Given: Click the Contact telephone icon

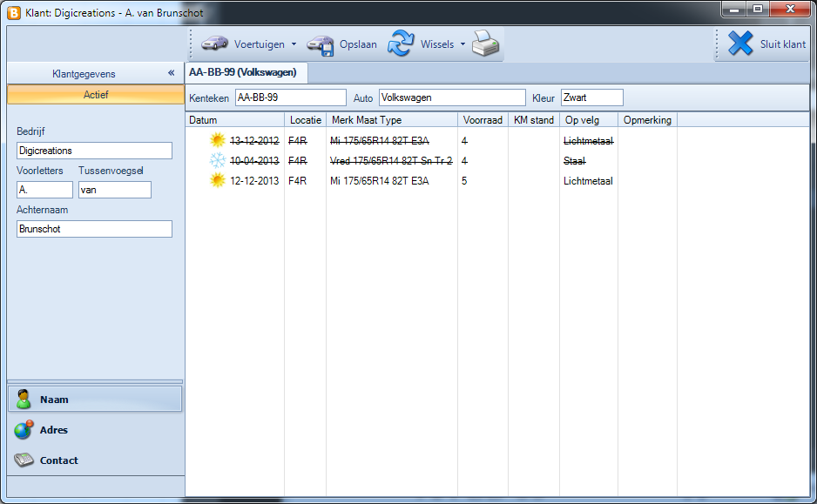Looking at the screenshot, I should coord(24,460).
